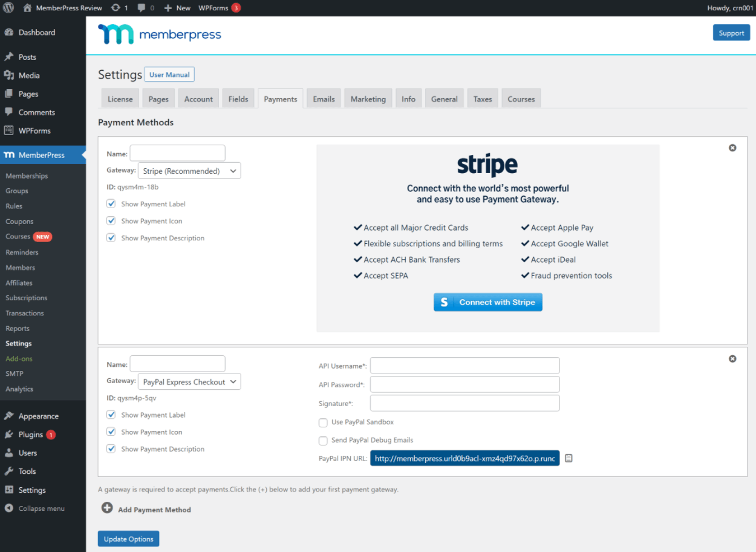Click the Comments icon in sidebar
Screen dimensions: 756x552
tap(9, 112)
